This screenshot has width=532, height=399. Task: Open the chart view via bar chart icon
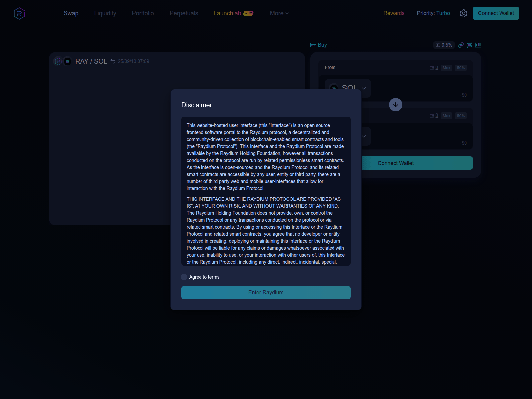478,45
